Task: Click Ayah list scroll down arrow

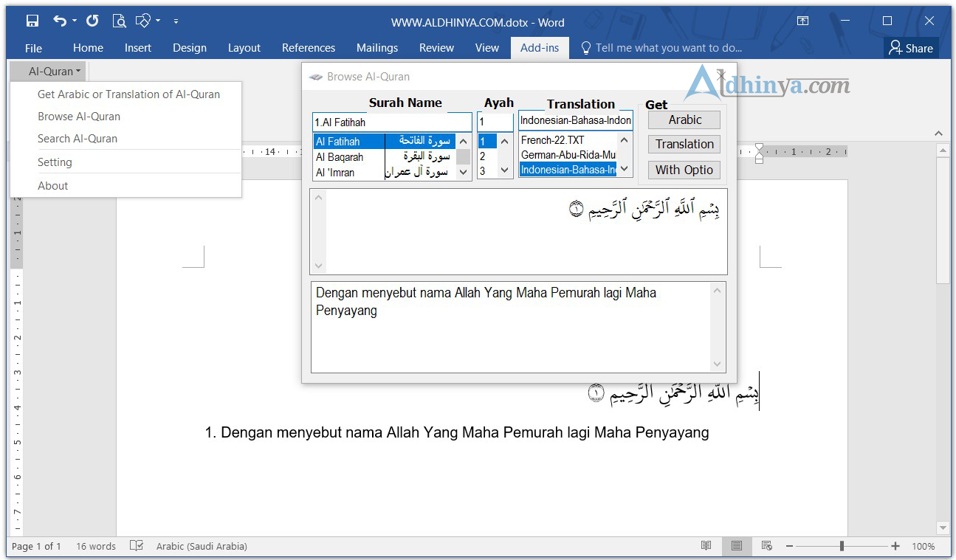Action: pyautogui.click(x=505, y=170)
